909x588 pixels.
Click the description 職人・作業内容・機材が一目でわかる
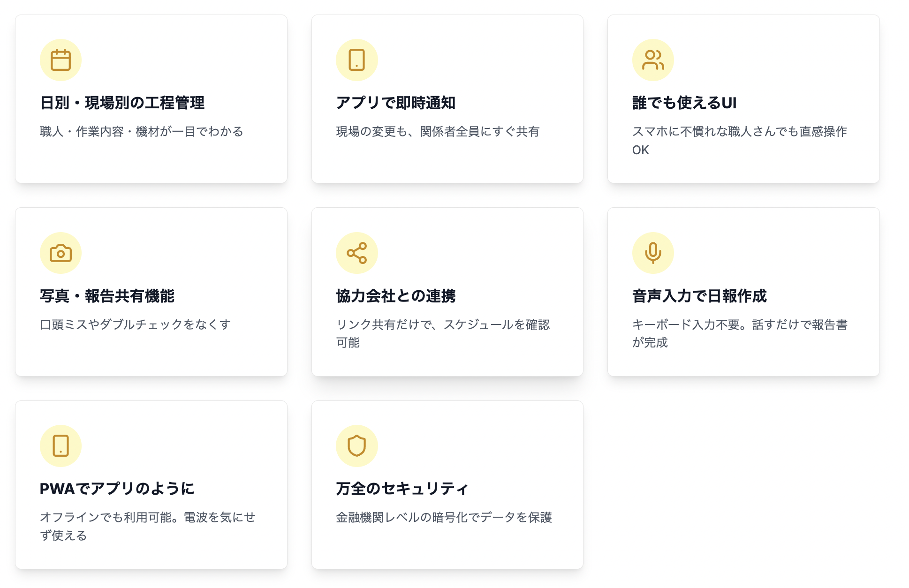tap(142, 131)
